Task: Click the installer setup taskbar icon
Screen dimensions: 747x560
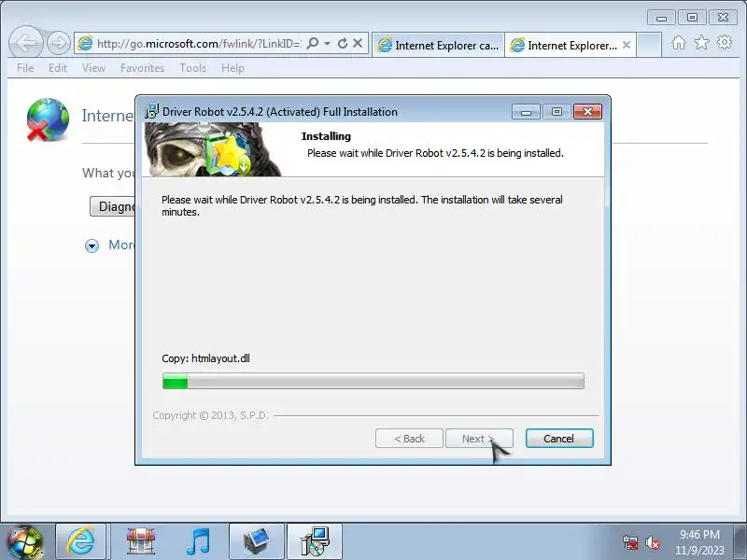Action: (x=315, y=541)
